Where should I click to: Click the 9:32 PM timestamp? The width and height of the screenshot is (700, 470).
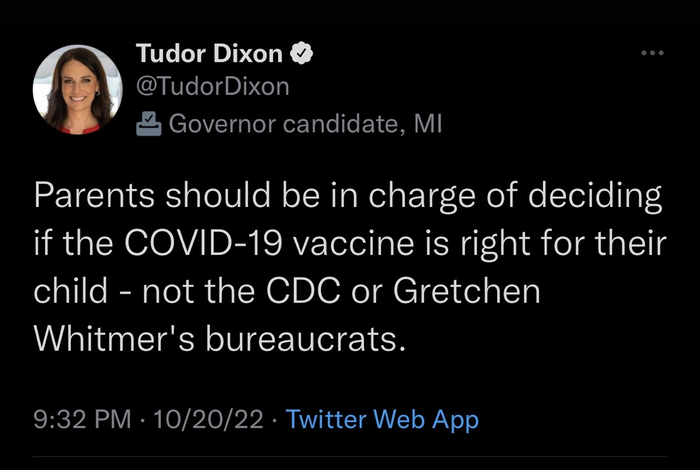[x=82, y=419]
